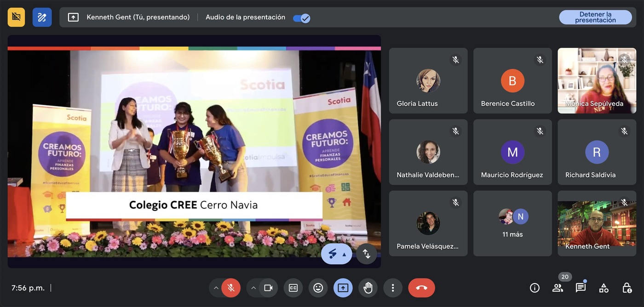This screenshot has height=307, width=644.
Task: Click muted mic icon on Mauricio Rodriguez tile
Action: pyautogui.click(x=540, y=131)
